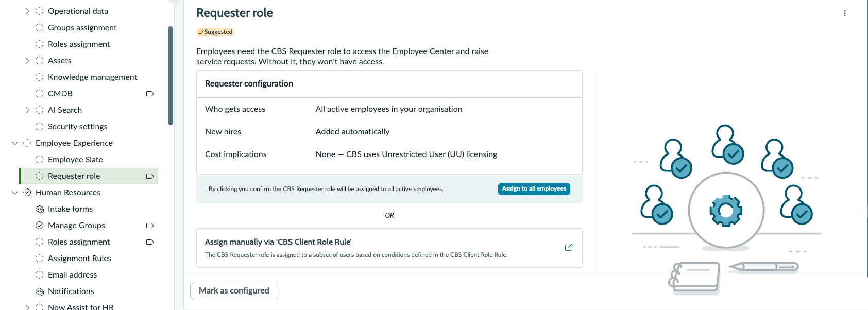Click the status circle beside Knowledge management

click(39, 77)
